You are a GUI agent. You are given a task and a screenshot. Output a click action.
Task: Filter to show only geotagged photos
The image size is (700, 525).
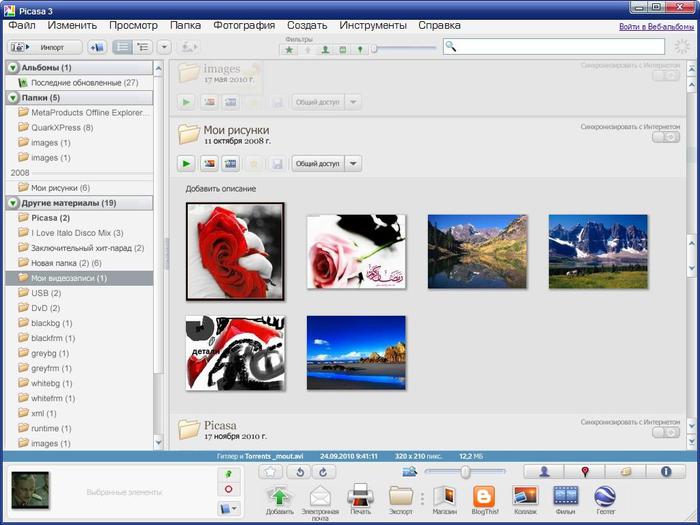coord(360,50)
